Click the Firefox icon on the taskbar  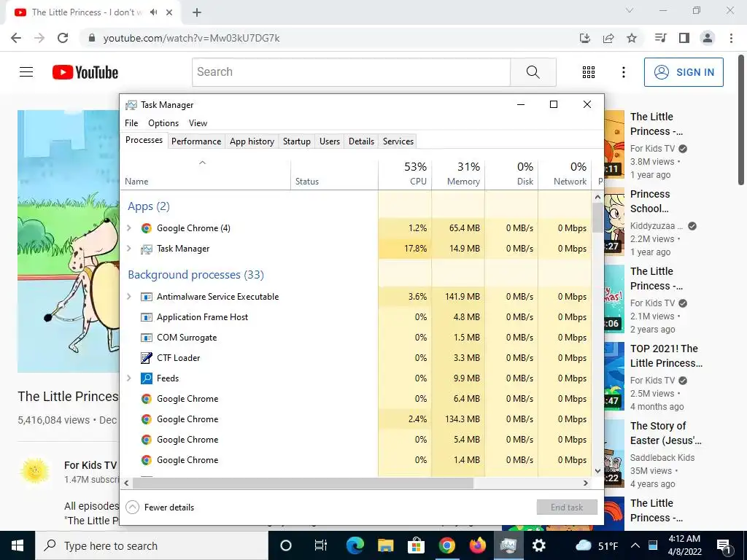click(x=477, y=545)
